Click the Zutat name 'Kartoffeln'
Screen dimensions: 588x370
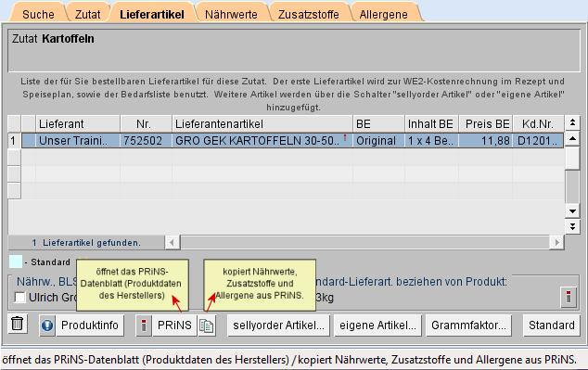pos(68,39)
